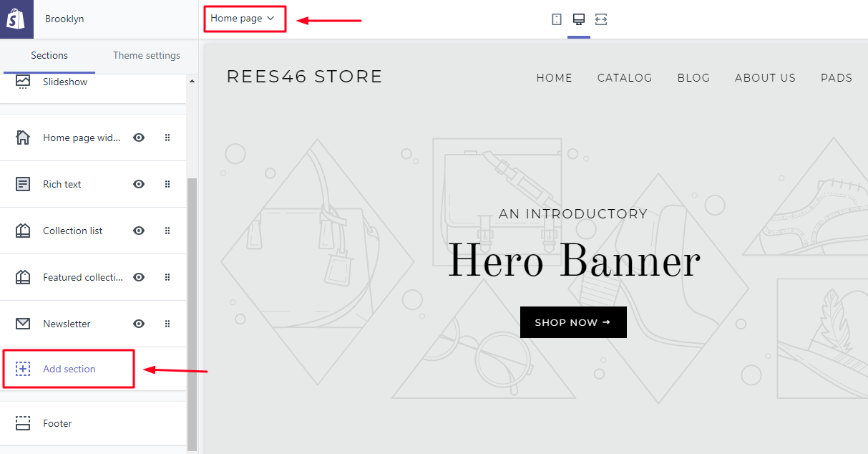Toggle visibility of Rich text section
The width and height of the screenshot is (868, 454).
click(x=139, y=184)
